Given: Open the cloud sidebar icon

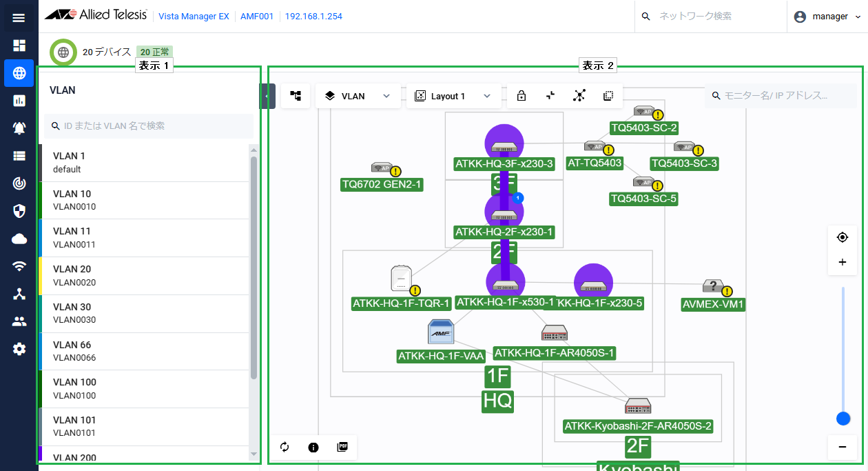Looking at the screenshot, I should (x=19, y=239).
